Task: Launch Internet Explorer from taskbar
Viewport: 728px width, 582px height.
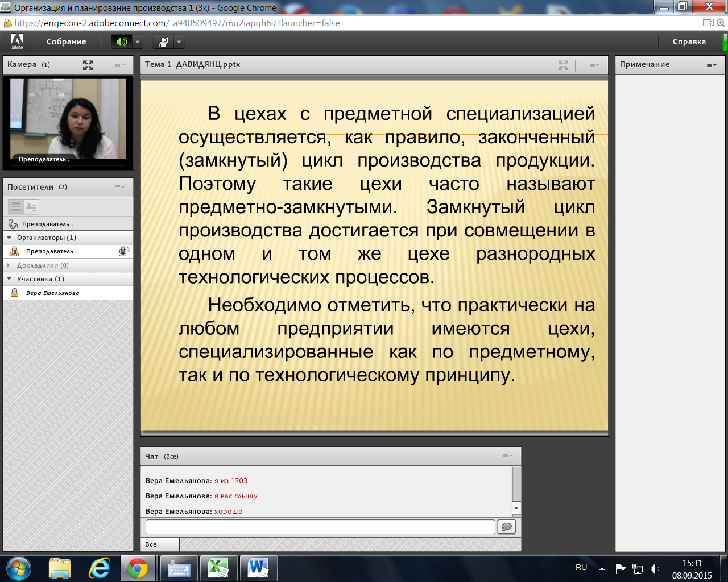Action: coord(100,568)
